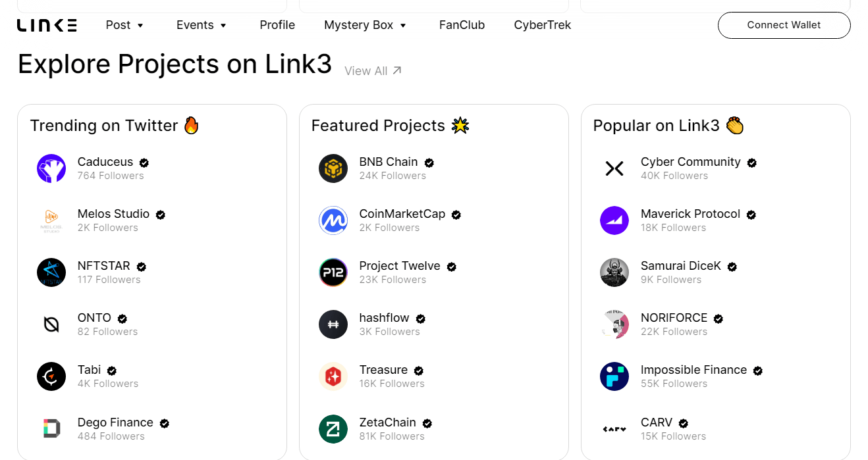Image resolution: width=868 pixels, height=460 pixels.
Task: Go to the FanClub page
Action: pyautogui.click(x=462, y=25)
